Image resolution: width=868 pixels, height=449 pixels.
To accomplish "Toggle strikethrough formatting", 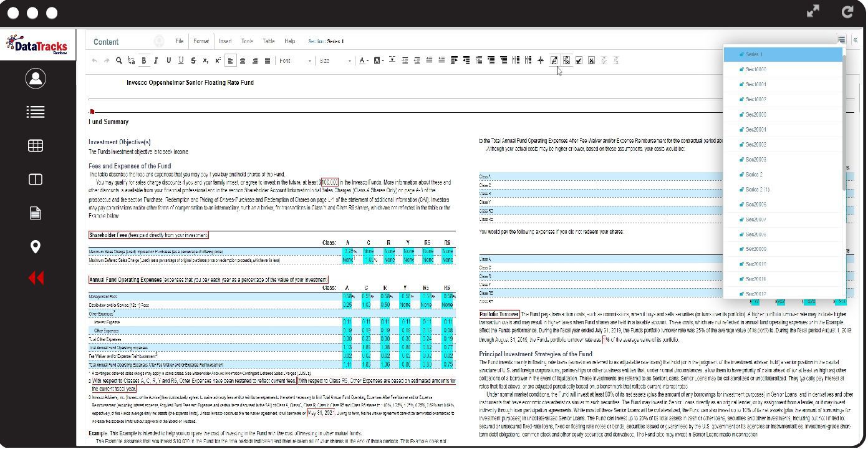I will (193, 60).
